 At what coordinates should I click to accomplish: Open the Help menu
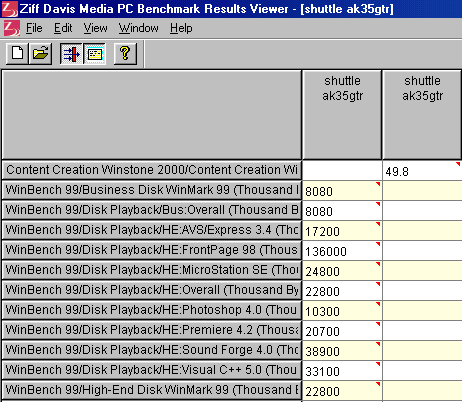[181, 28]
